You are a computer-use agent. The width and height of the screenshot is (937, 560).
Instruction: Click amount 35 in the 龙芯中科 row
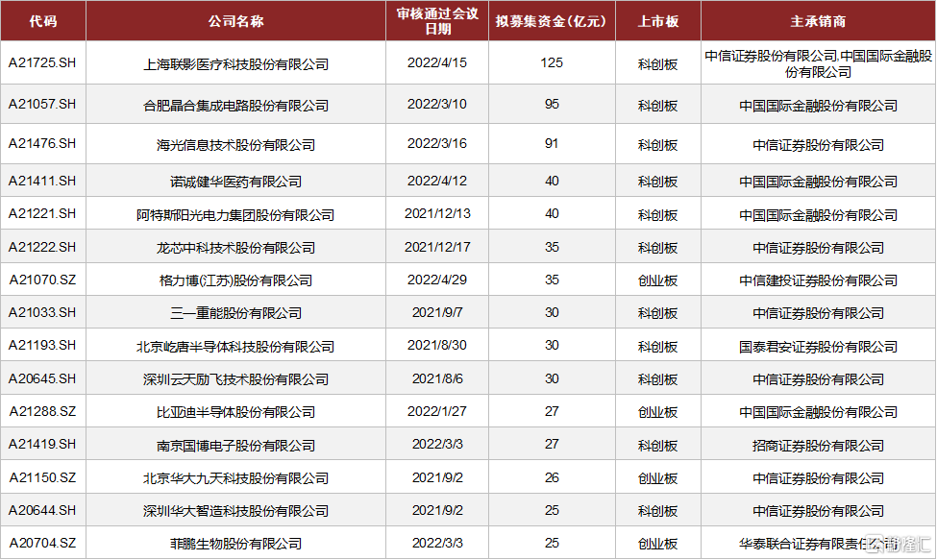tap(552, 247)
